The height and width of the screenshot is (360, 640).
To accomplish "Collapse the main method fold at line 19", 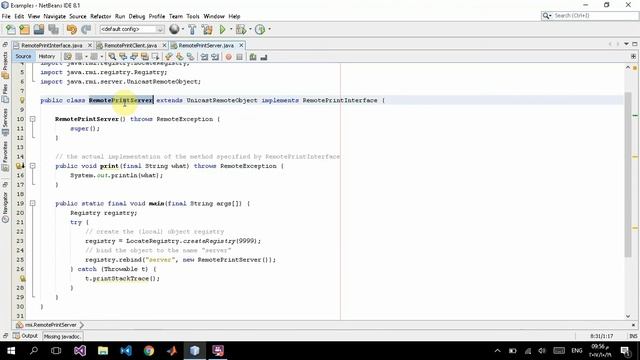I will click(32, 203).
